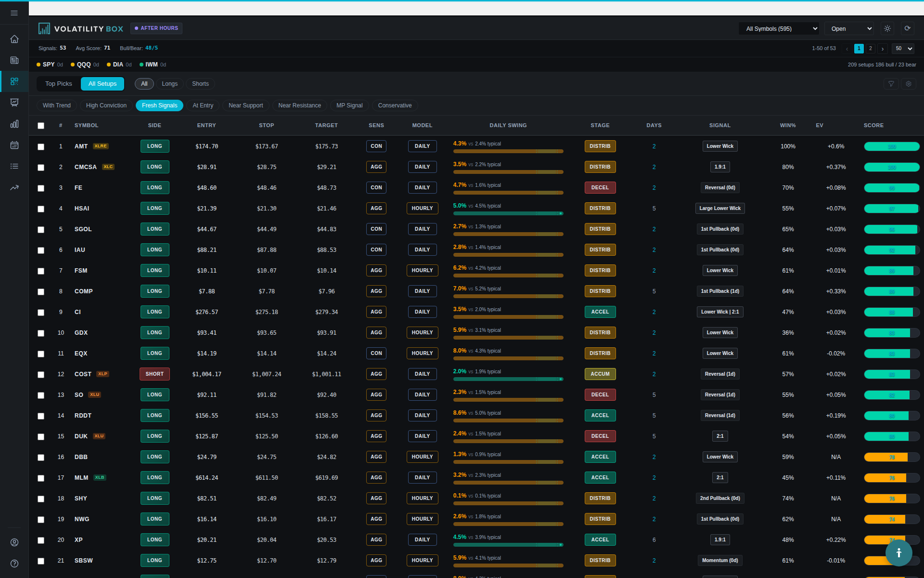The width and height of the screenshot is (924, 578).
Task: Check the GDX row checkbox
Action: tap(41, 333)
